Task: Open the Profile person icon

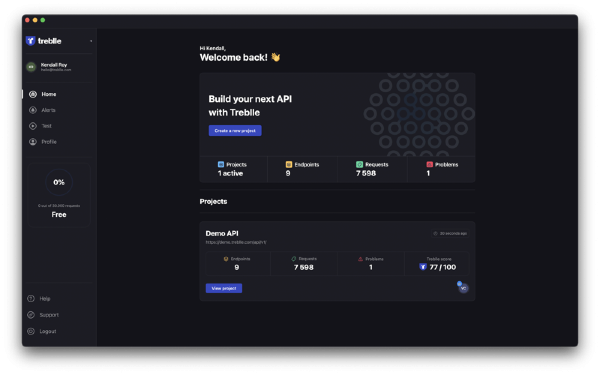Action: coord(33,142)
